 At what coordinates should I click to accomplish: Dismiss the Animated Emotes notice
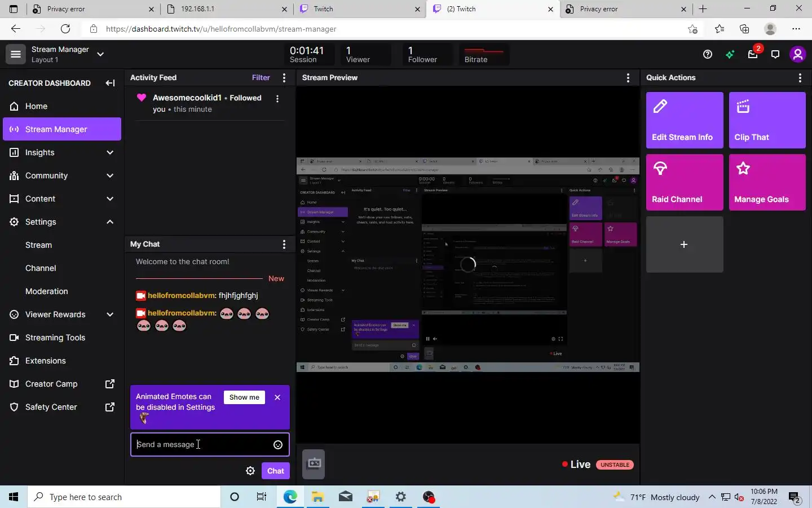coord(277,397)
